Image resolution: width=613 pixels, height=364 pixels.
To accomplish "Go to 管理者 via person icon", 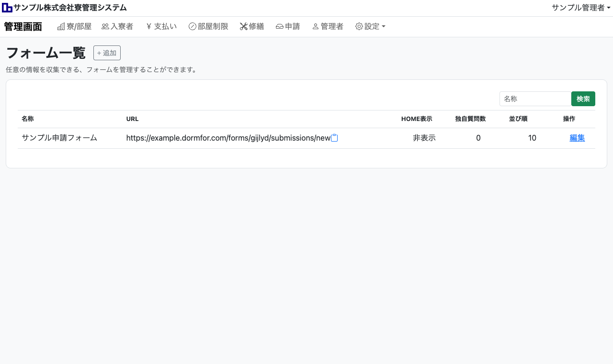I will coord(316,27).
